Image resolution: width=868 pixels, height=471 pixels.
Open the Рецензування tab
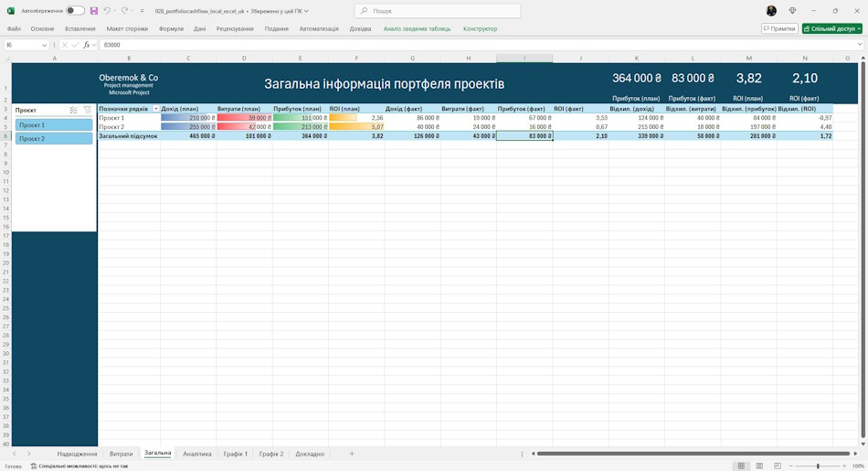235,29
